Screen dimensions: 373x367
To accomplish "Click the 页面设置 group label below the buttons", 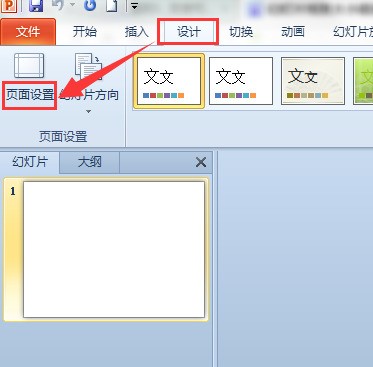I will (63, 137).
